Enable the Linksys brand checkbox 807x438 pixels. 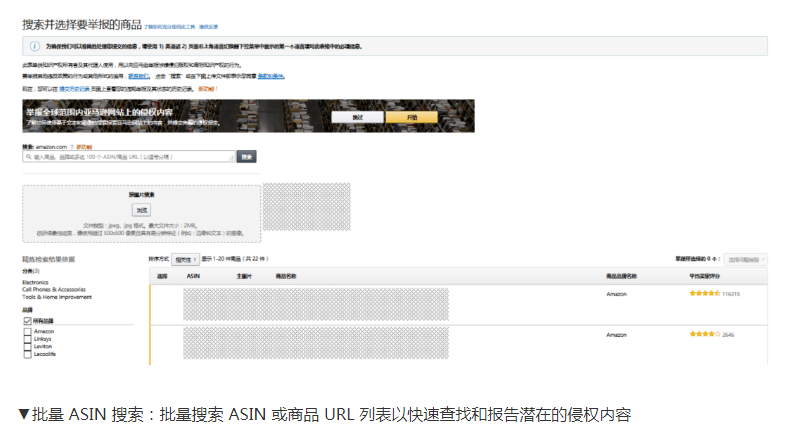point(27,339)
